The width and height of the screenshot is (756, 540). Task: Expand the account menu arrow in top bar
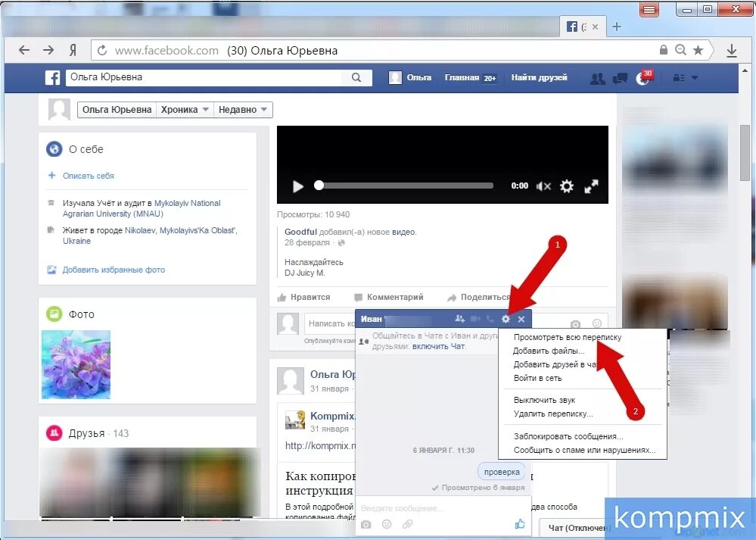point(694,78)
